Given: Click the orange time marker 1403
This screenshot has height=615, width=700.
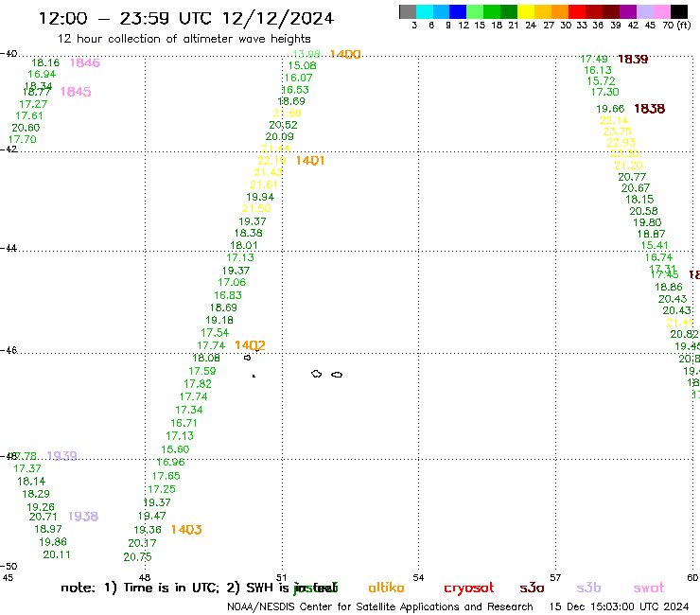Looking at the screenshot, I should (x=186, y=530).
